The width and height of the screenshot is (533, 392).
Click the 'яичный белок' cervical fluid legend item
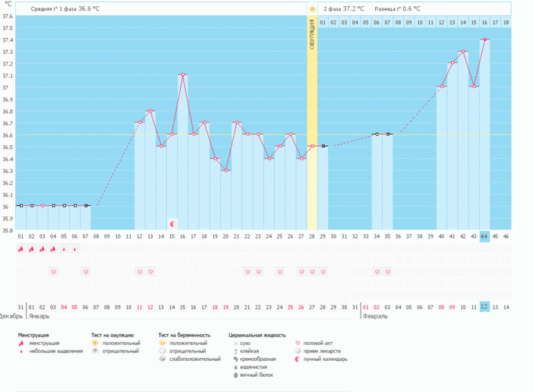click(256, 375)
